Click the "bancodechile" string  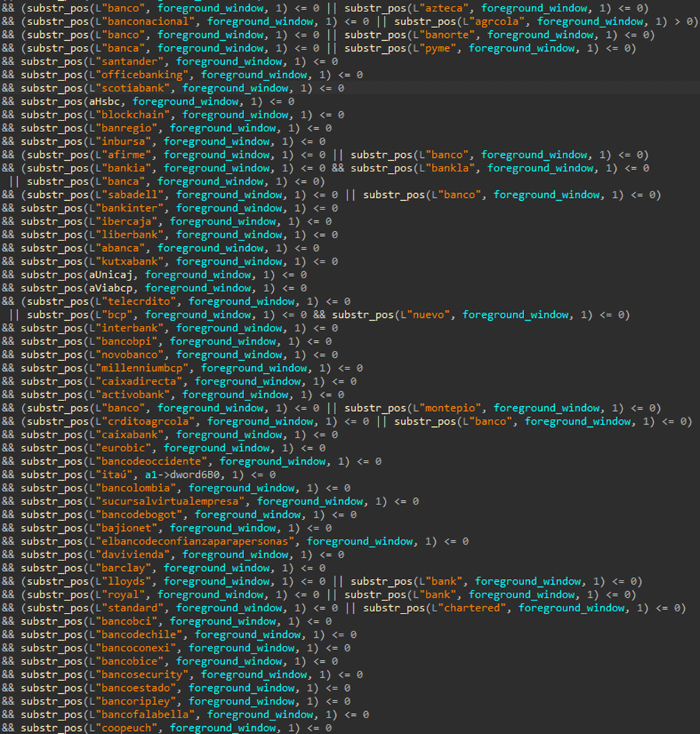click(139, 635)
